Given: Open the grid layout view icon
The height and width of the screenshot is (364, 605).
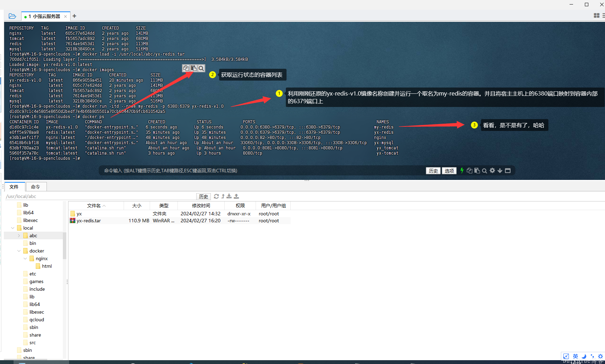Looking at the screenshot, I should pos(597,16).
